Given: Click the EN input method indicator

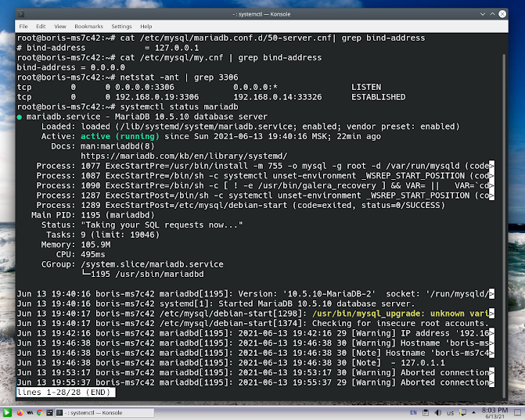Looking at the screenshot, I should (413, 413).
